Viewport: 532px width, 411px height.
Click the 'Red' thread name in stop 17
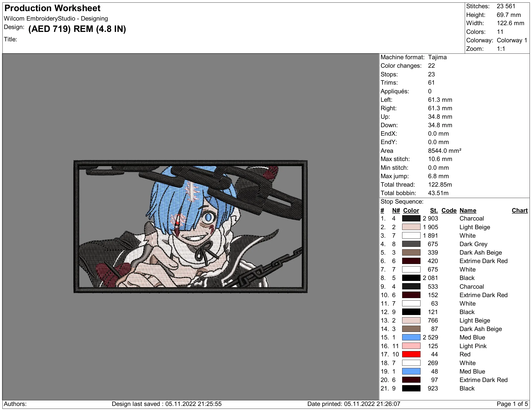[x=465, y=354]
